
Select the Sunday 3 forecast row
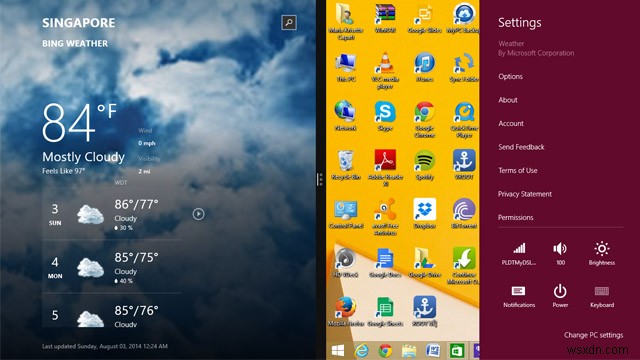[111, 214]
